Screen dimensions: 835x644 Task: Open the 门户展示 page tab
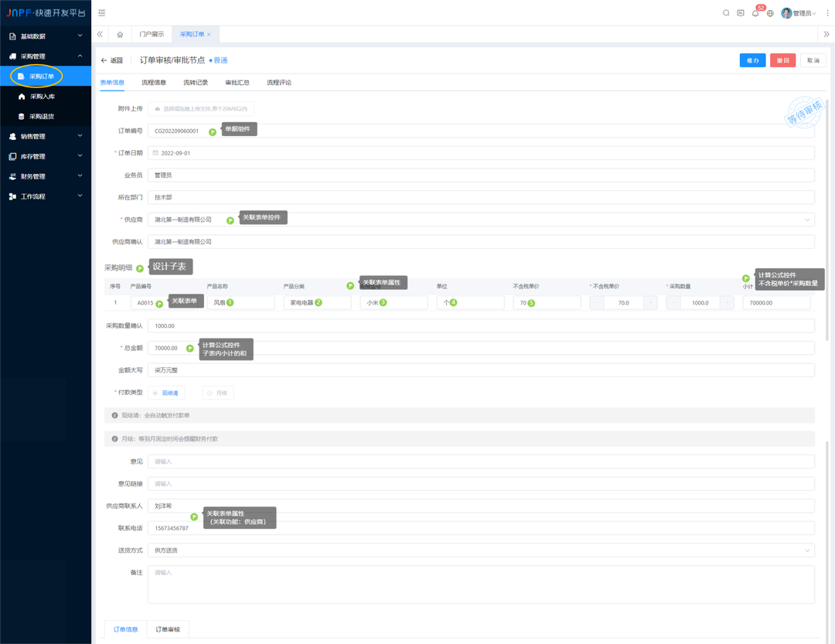(x=152, y=34)
